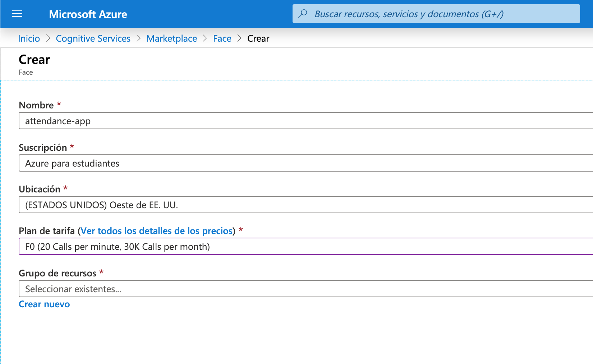Click Crear nuevo resource group link

(44, 304)
